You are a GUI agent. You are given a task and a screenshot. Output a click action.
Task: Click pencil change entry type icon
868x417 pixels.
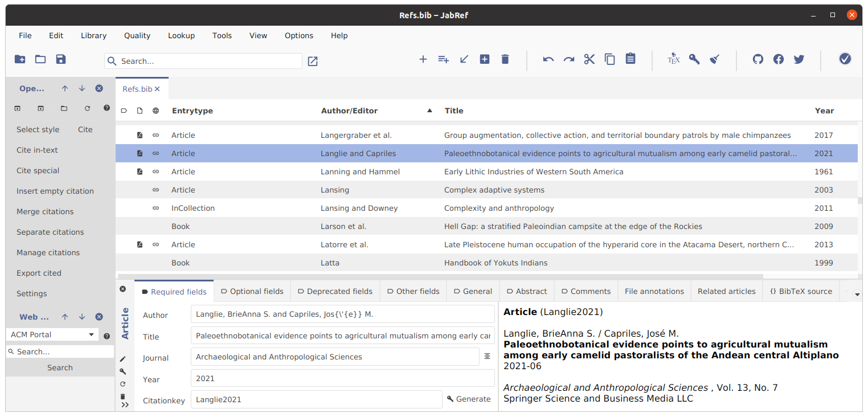pyautogui.click(x=122, y=359)
